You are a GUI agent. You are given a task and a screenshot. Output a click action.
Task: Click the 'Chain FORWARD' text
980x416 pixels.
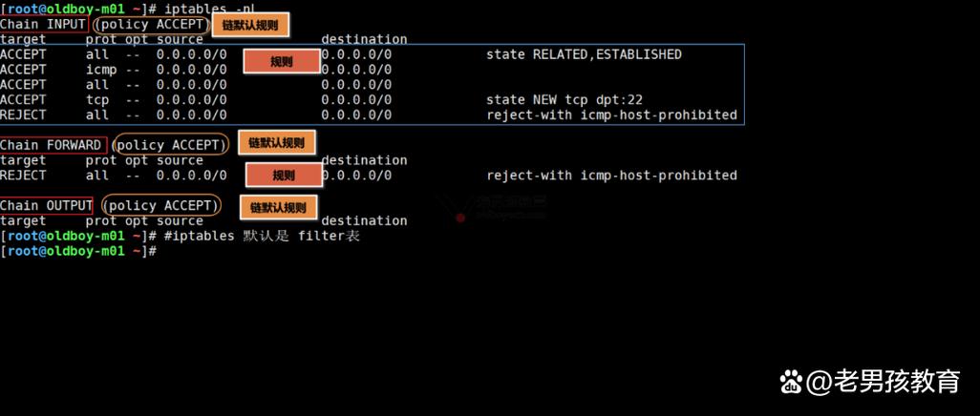[x=51, y=145]
